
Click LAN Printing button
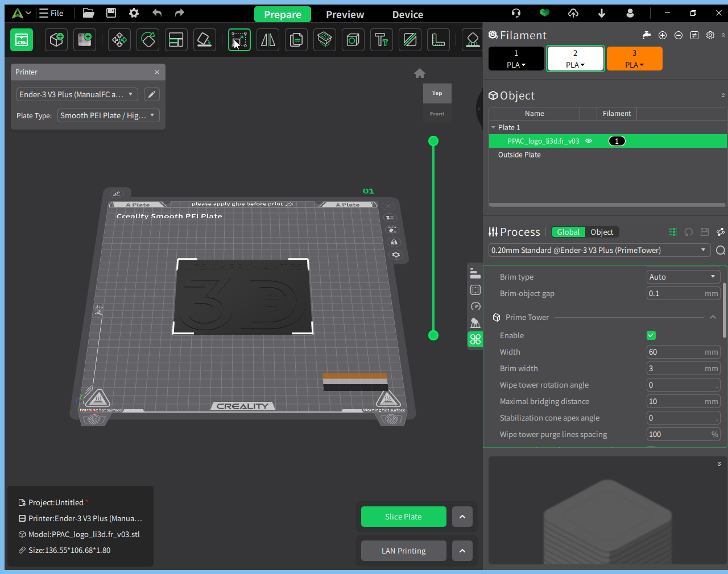tap(404, 551)
